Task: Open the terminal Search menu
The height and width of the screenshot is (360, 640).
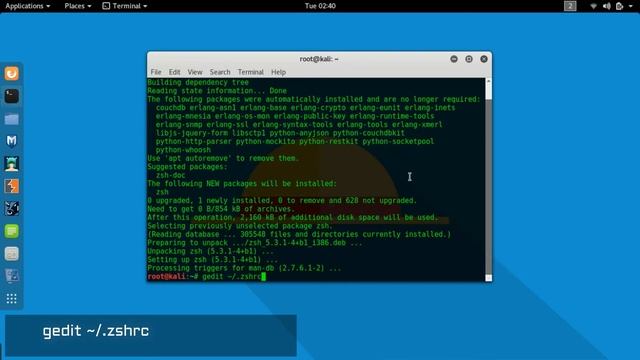Action: click(x=220, y=72)
